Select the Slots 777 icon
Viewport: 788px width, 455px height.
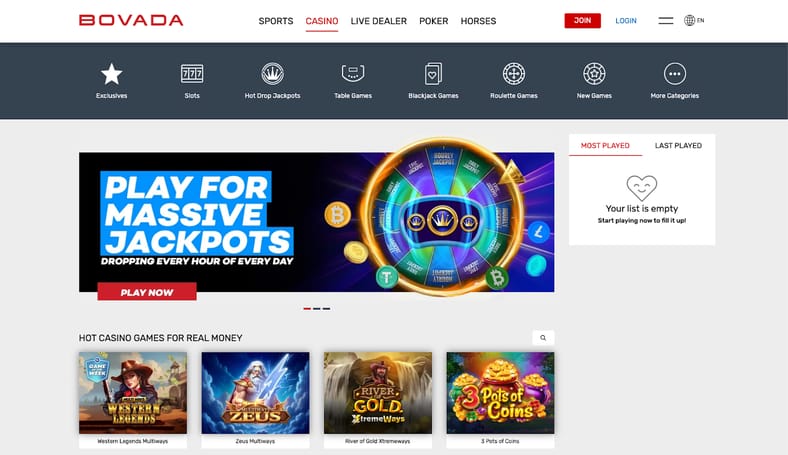pos(192,74)
